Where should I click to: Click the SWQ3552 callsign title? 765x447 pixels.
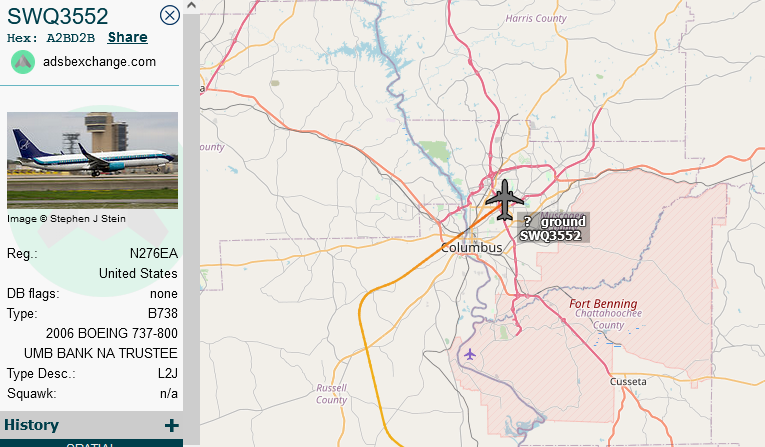pos(58,16)
